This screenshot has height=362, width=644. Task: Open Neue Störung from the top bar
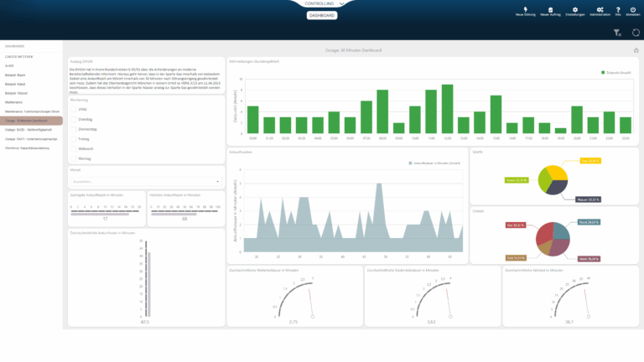(x=525, y=12)
